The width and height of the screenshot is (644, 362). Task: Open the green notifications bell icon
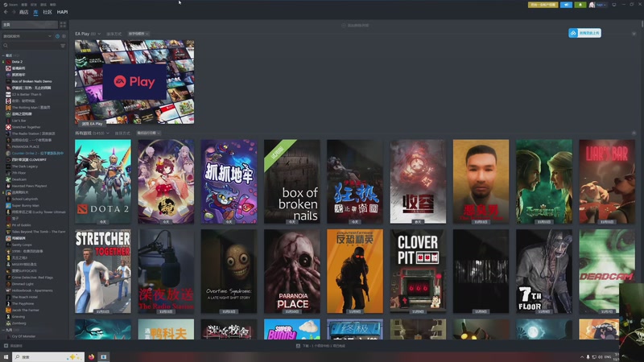(x=580, y=5)
